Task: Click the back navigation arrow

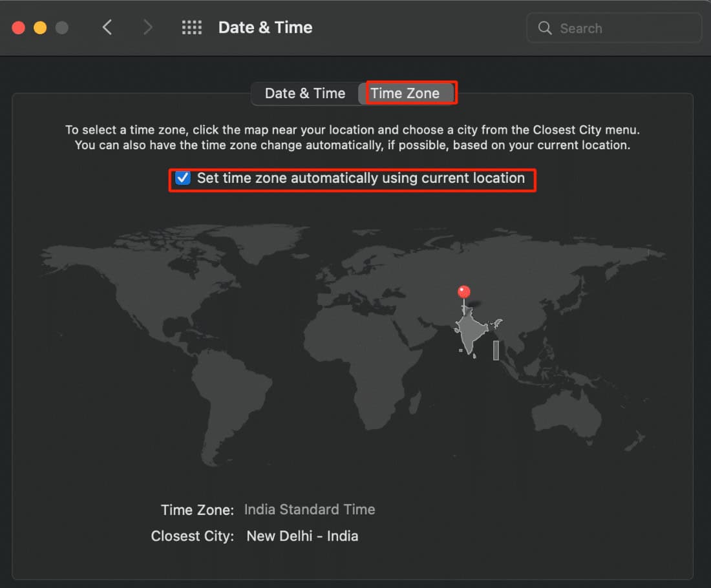Action: click(107, 27)
